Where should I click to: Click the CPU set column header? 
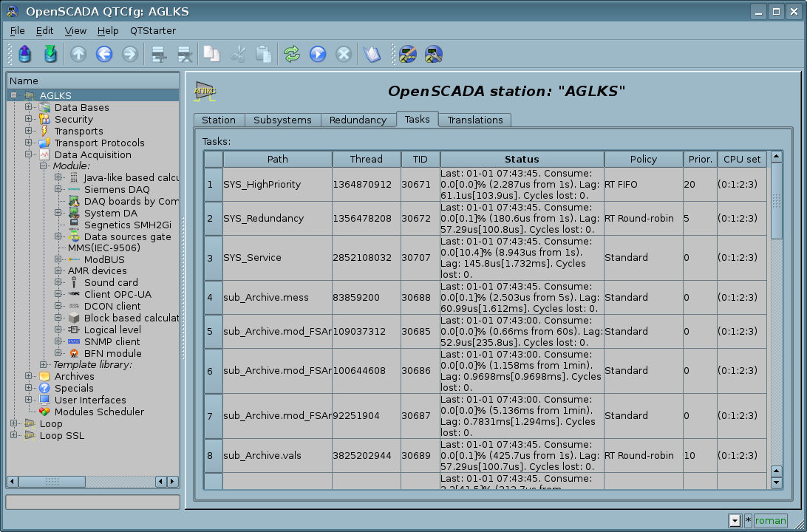(742, 160)
